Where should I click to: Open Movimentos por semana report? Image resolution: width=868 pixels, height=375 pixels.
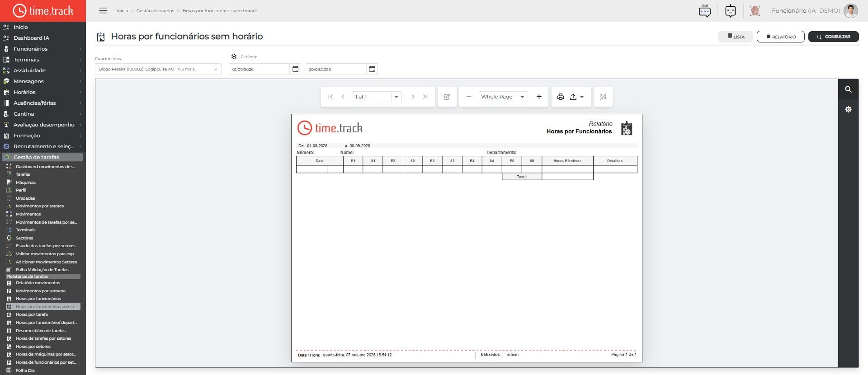click(x=41, y=291)
